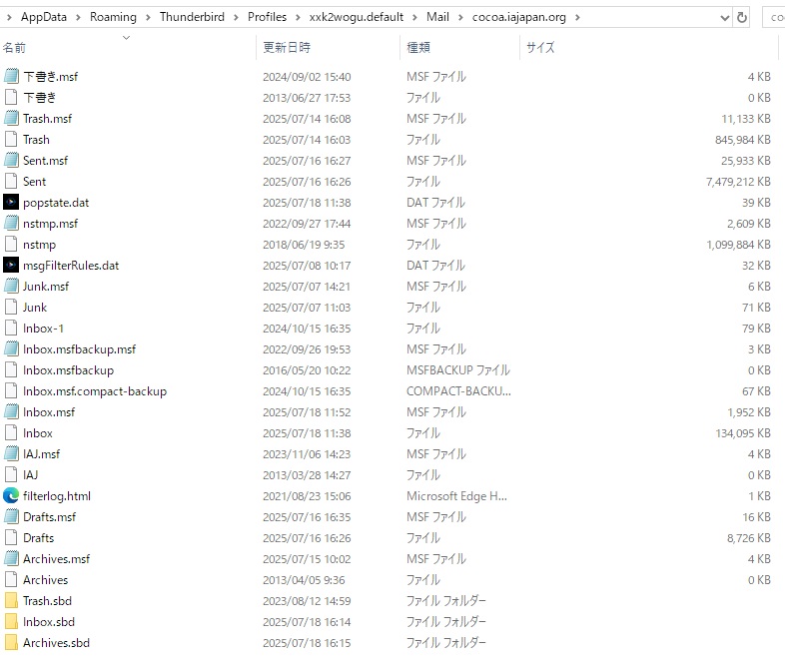The height and width of the screenshot is (672, 785).
Task: Select the file named 下書き
Action: coord(39,98)
